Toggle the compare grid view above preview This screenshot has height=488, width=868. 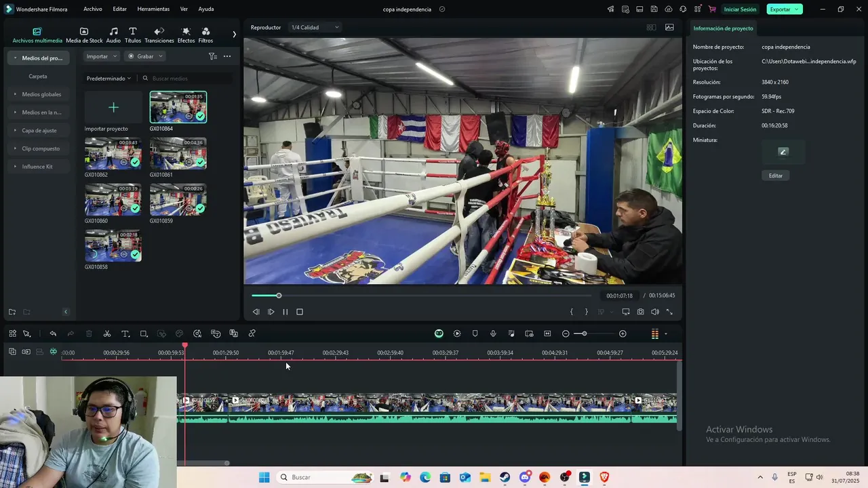651,28
